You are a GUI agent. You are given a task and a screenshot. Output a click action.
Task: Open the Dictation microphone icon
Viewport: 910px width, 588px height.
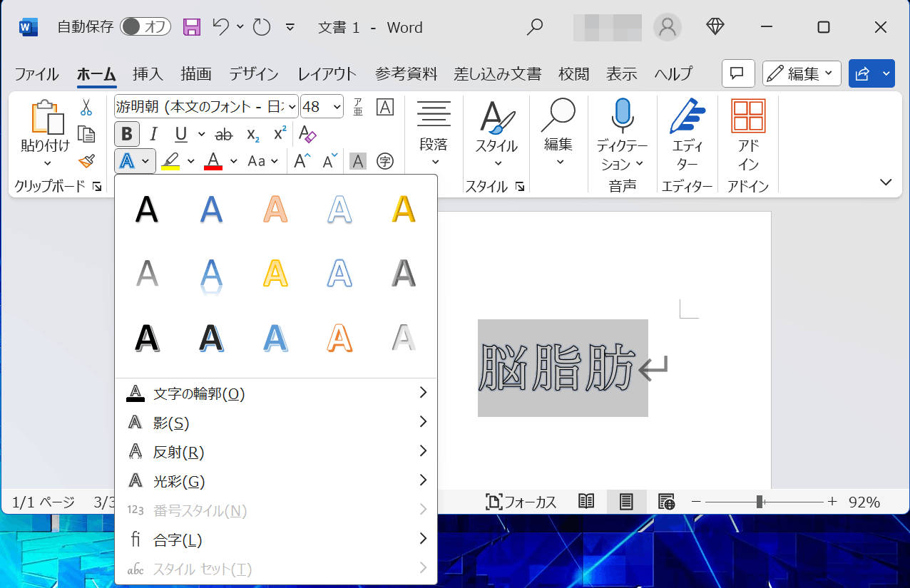pos(623,115)
